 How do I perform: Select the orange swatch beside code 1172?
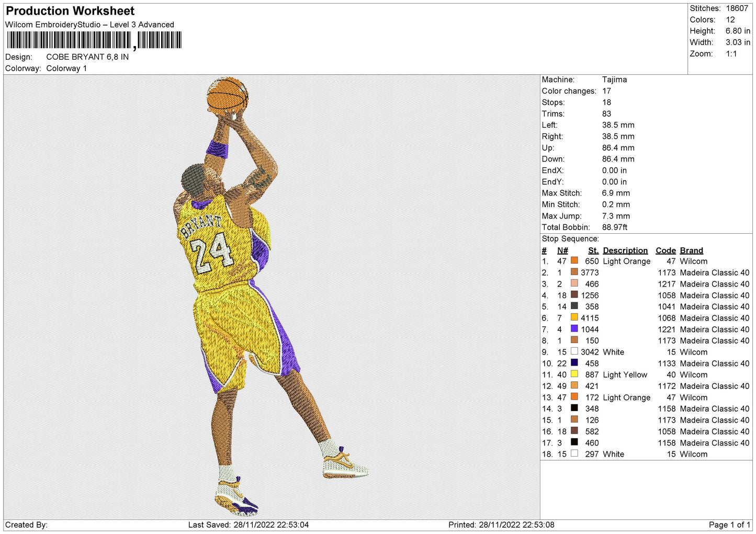(x=574, y=385)
